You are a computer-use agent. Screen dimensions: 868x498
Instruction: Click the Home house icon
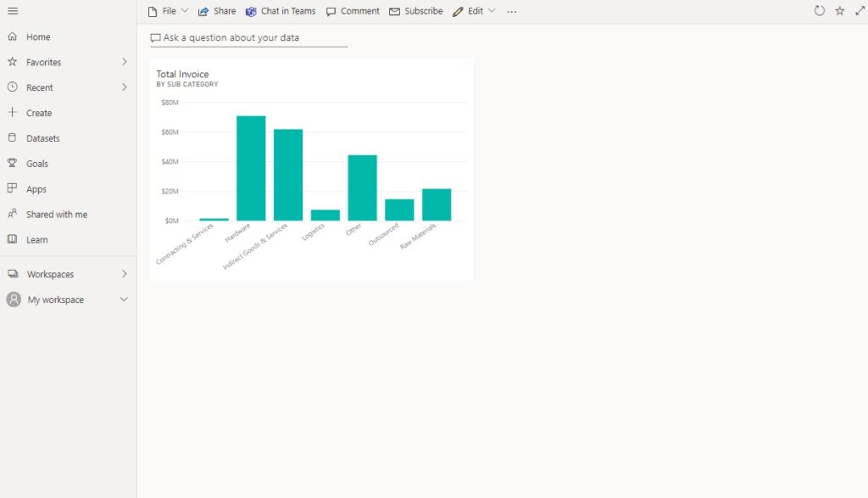(12, 36)
